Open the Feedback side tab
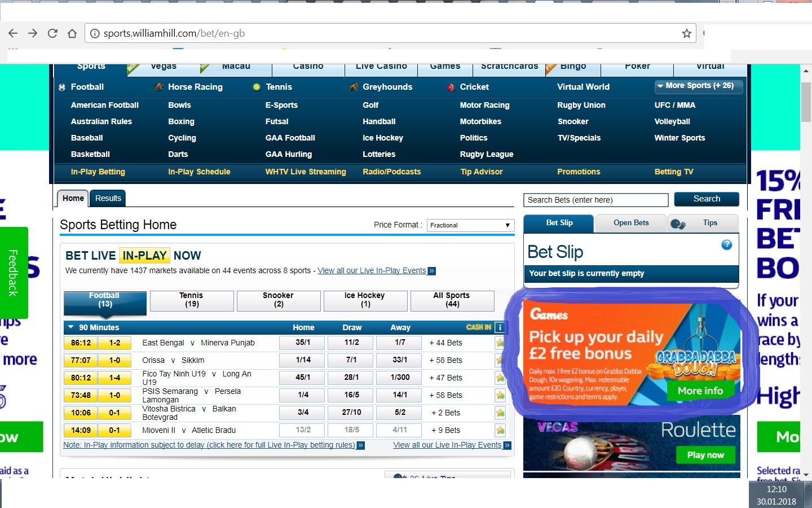The width and height of the screenshot is (812, 508). tap(14, 273)
